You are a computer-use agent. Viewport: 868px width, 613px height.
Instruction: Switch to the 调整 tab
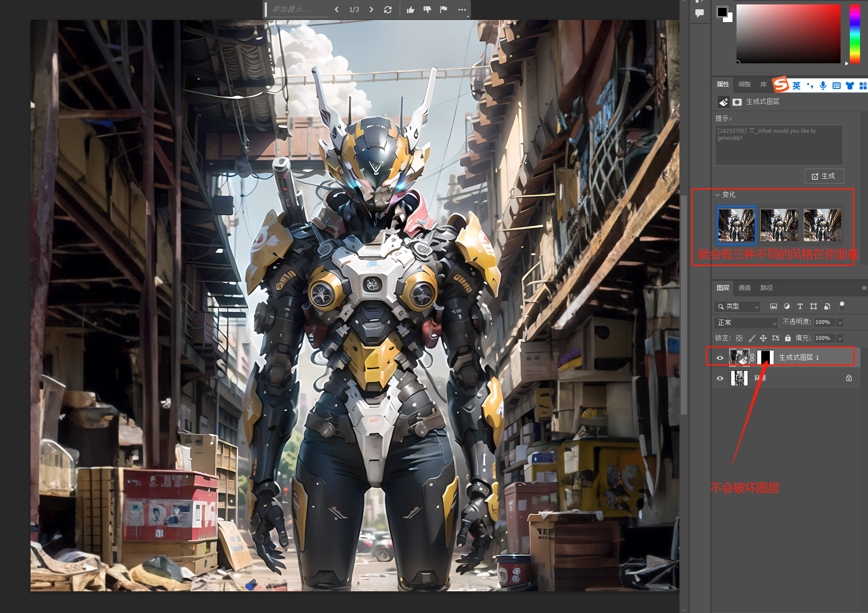tap(745, 84)
